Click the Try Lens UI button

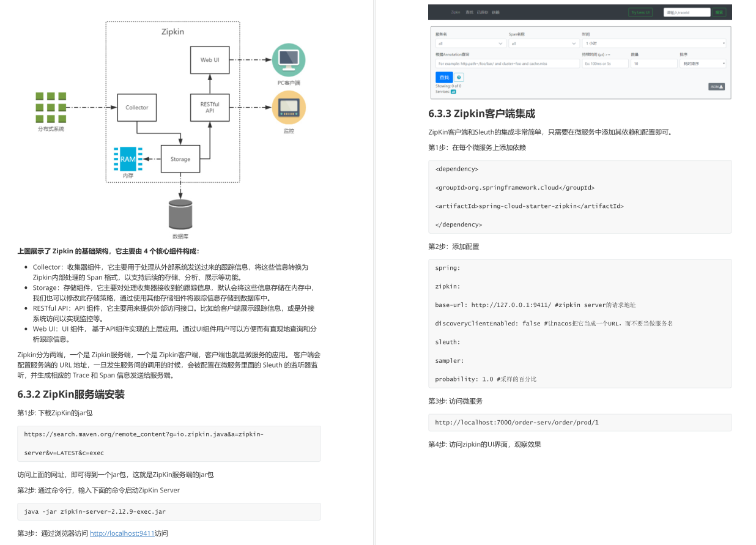(x=640, y=12)
